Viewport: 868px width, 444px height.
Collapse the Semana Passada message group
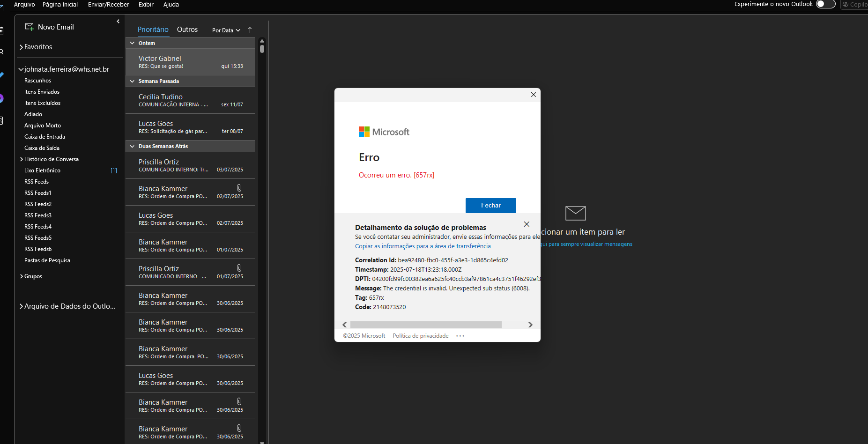coord(133,81)
